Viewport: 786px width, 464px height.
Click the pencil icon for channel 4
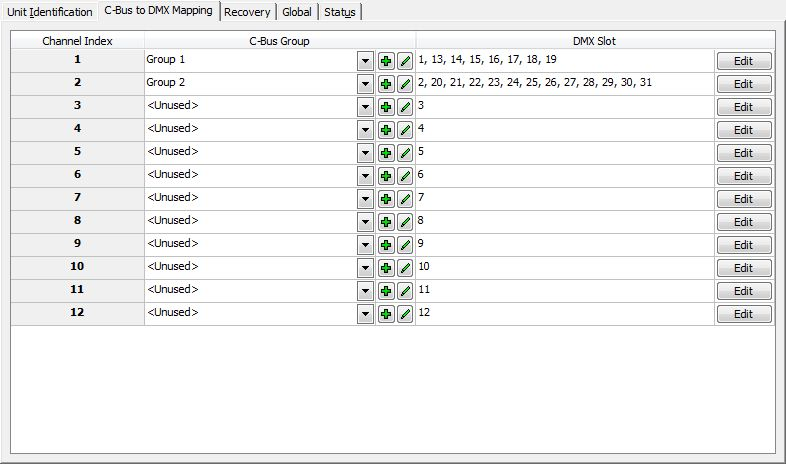(x=405, y=130)
